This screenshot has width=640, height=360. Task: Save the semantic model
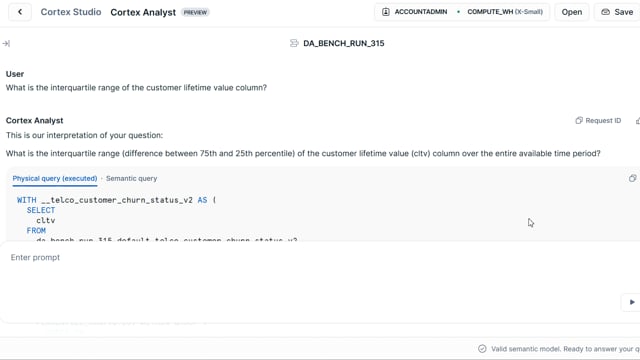(x=617, y=12)
